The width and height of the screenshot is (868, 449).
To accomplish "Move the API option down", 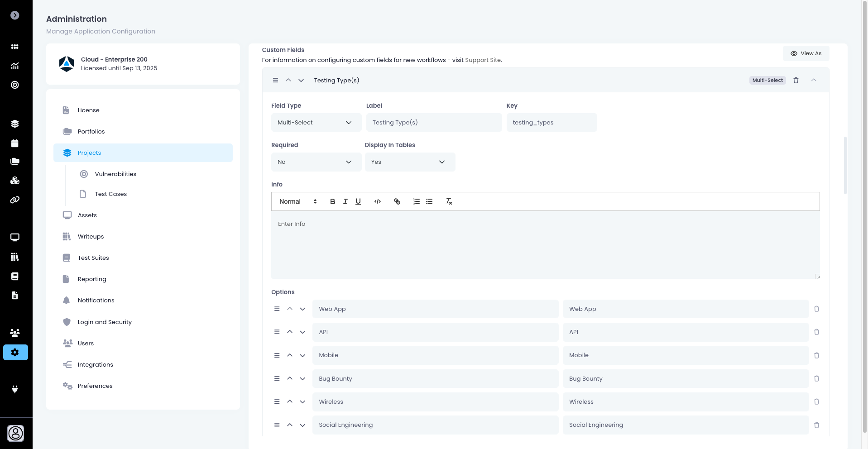I will click(302, 332).
